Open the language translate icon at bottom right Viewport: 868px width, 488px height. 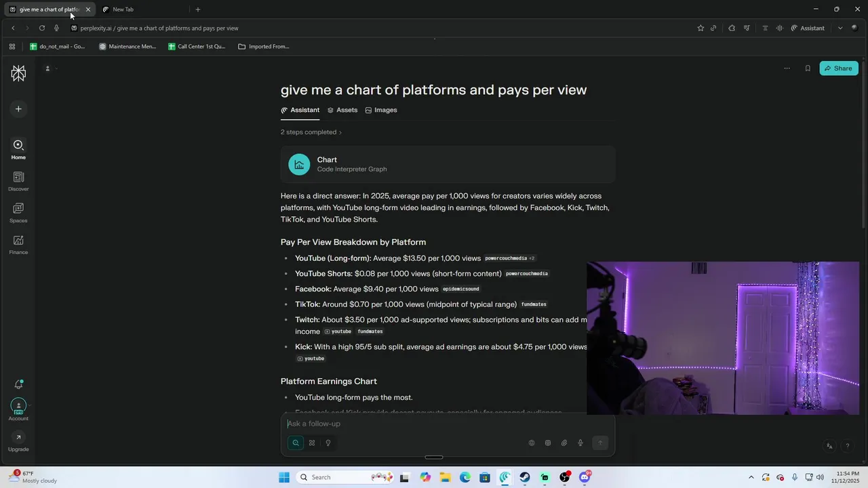click(x=829, y=446)
